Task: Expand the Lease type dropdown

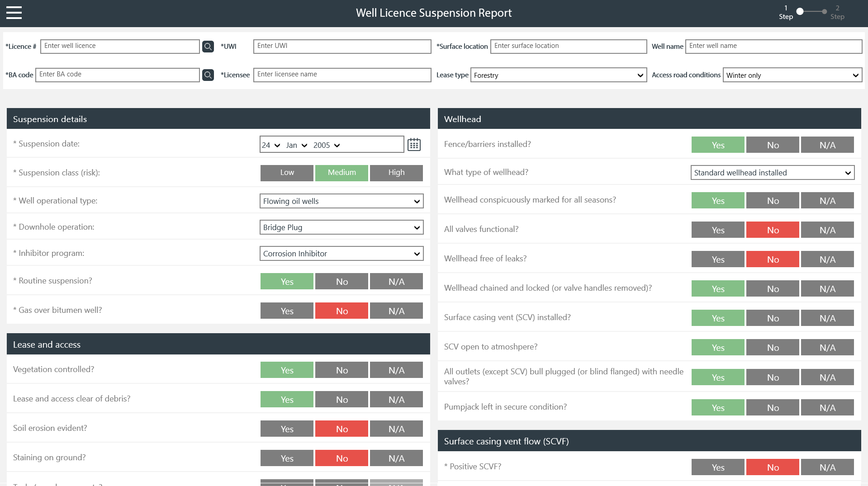Action: pos(559,75)
